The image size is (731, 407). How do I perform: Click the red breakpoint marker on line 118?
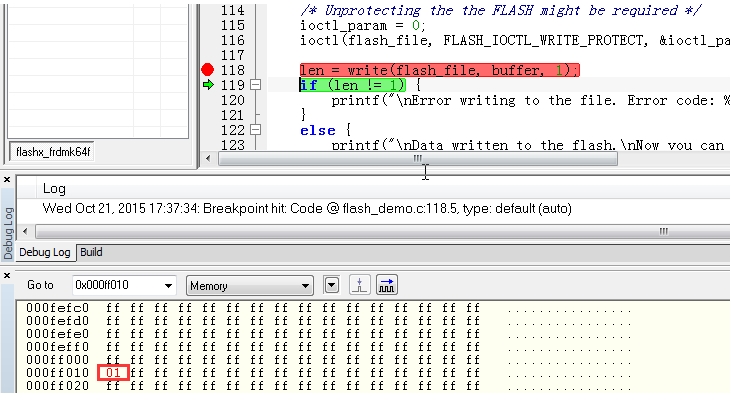click(208, 70)
